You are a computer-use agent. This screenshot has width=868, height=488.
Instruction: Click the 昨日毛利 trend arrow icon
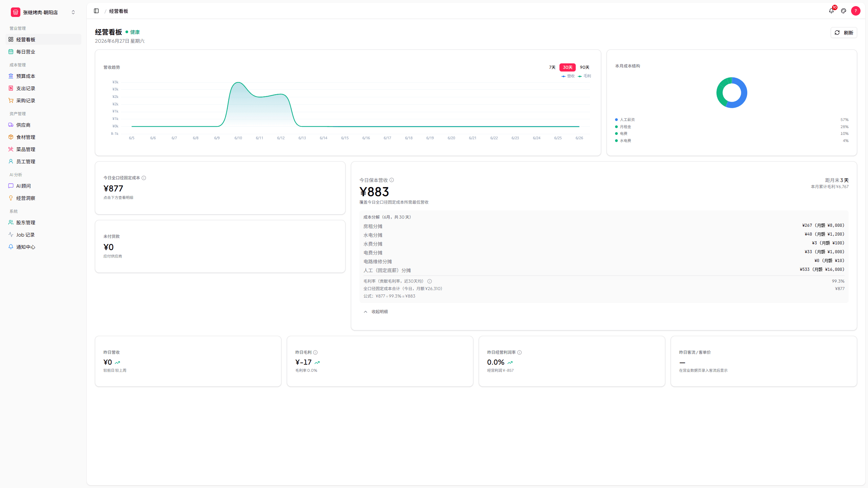(317, 363)
